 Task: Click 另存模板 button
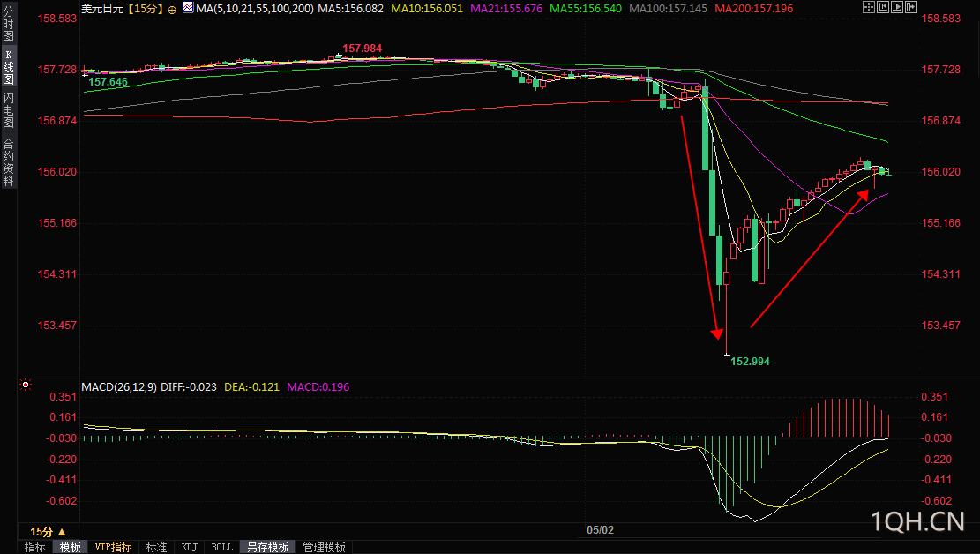tap(268, 547)
